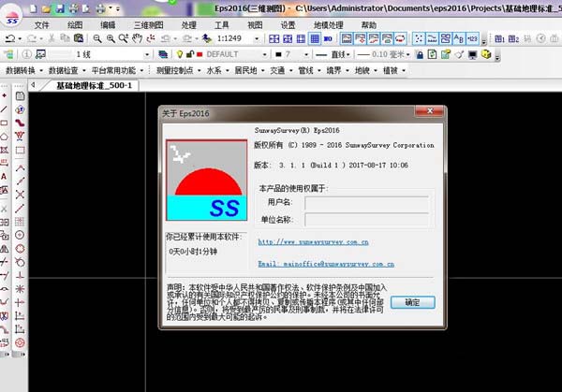Select the polygon drawing tool
Image resolution: width=562 pixels, height=392 pixels.
[x=4, y=137]
